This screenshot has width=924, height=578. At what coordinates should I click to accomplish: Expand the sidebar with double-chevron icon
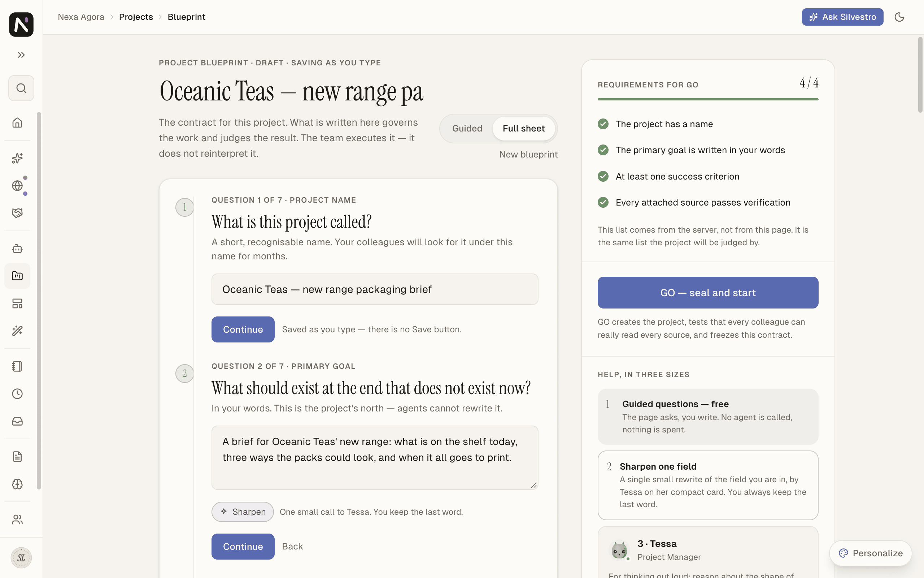(21, 55)
